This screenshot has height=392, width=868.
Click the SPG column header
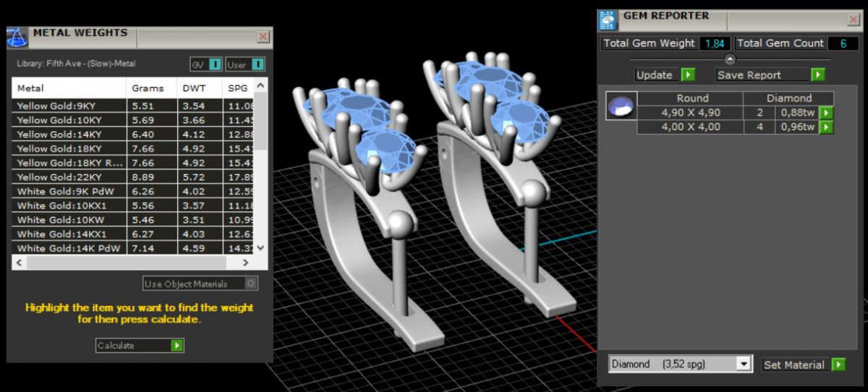pos(239,88)
